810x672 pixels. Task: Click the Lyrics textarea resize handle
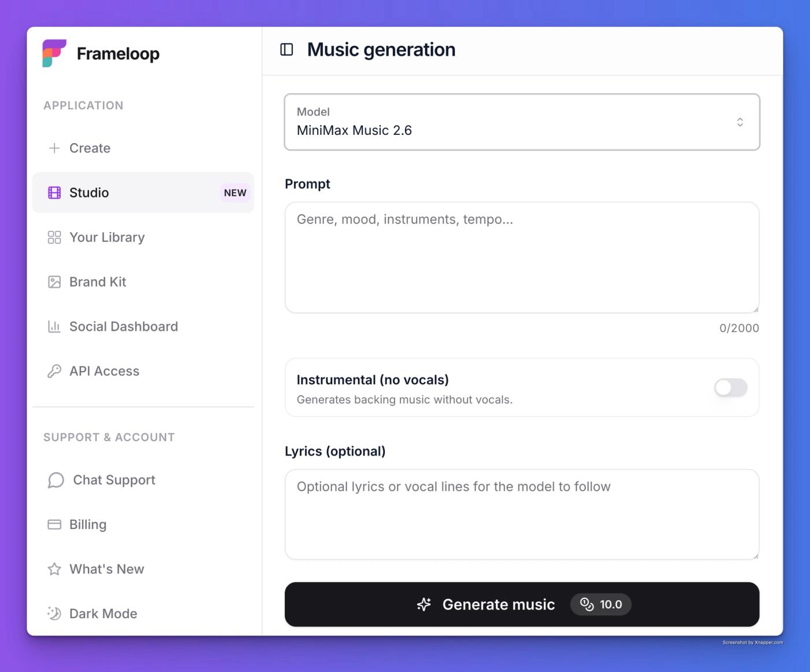pos(756,556)
